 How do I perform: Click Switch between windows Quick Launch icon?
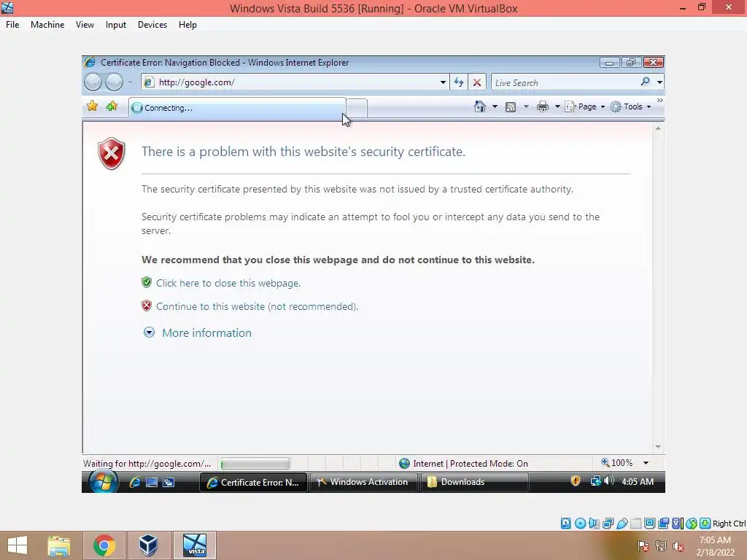pyautogui.click(x=169, y=483)
